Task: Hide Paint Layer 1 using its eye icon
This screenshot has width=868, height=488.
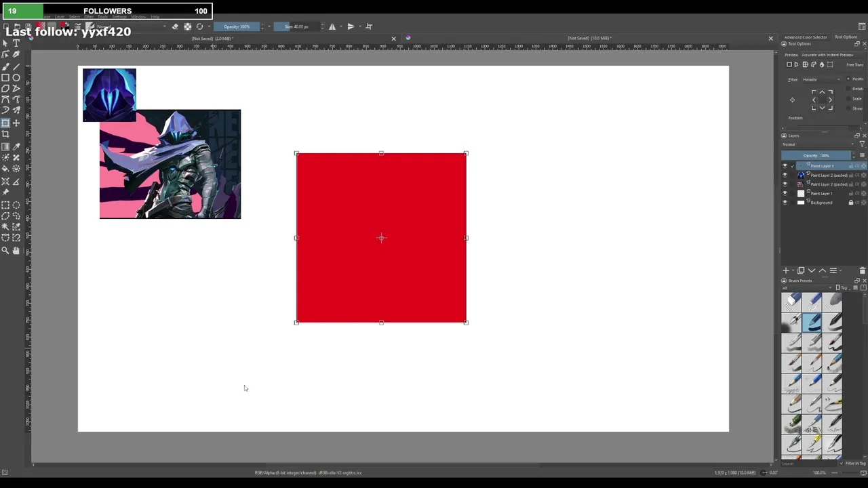Action: click(785, 193)
